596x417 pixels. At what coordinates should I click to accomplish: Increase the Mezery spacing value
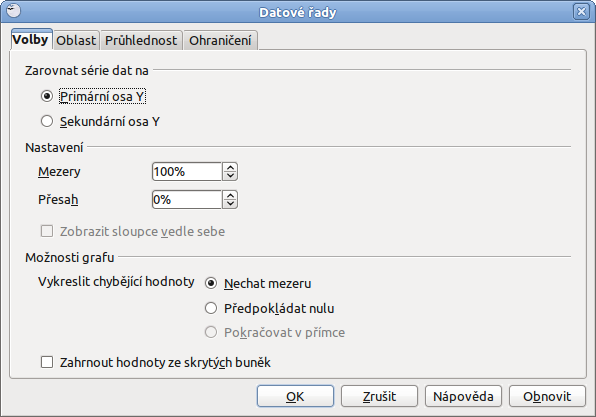pyautogui.click(x=230, y=167)
